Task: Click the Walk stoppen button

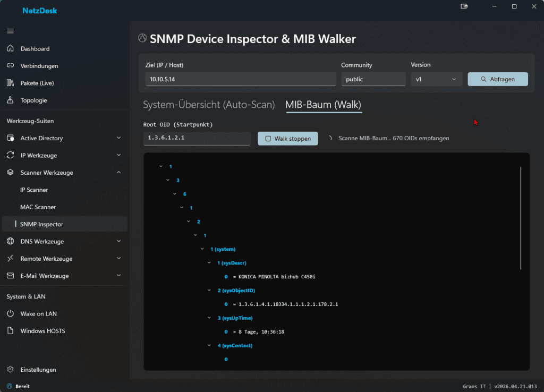Action: 287,139
